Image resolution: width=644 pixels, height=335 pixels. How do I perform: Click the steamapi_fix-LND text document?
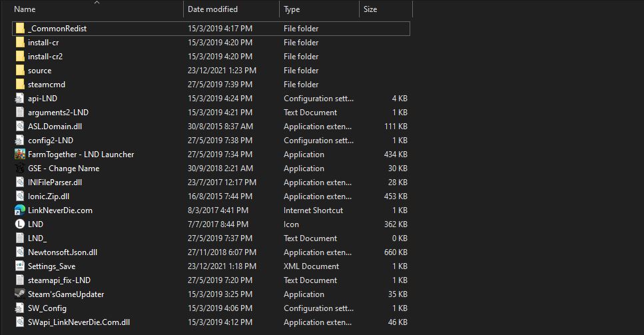59,280
